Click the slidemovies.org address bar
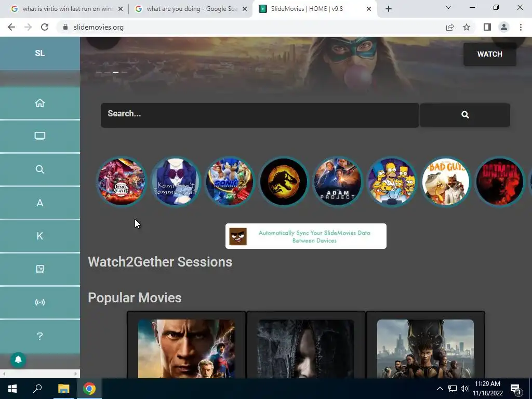Screen dimensions: 532x399 point(99,27)
